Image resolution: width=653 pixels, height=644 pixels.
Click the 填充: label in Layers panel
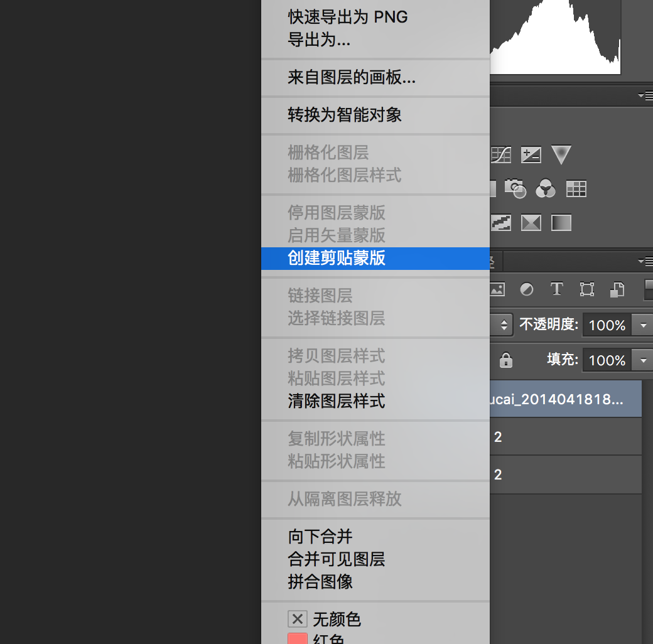pyautogui.click(x=563, y=359)
